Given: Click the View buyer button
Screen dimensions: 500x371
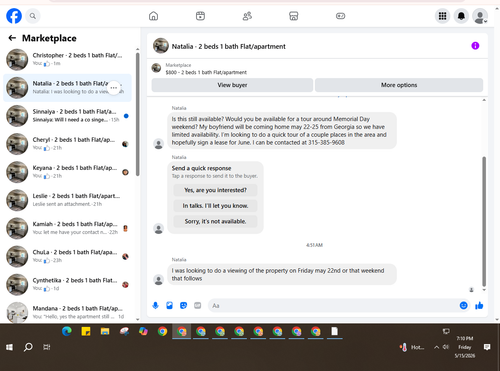Looking at the screenshot, I should point(232,85).
